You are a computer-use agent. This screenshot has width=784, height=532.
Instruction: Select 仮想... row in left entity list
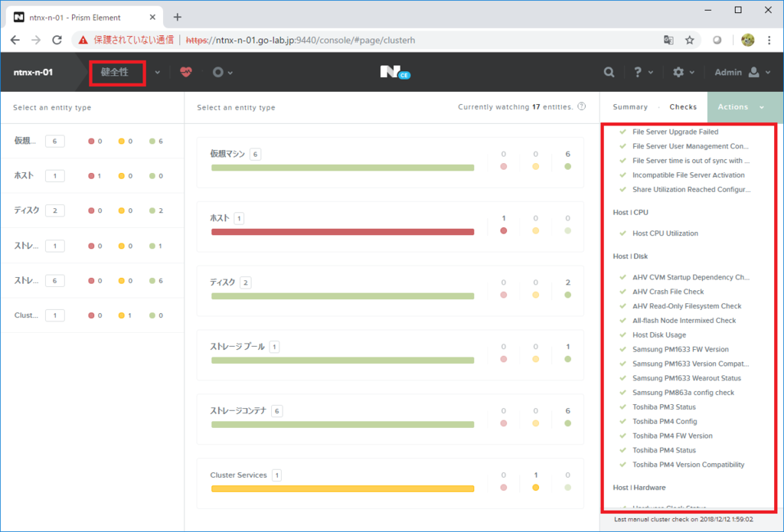pyautogui.click(x=92, y=141)
